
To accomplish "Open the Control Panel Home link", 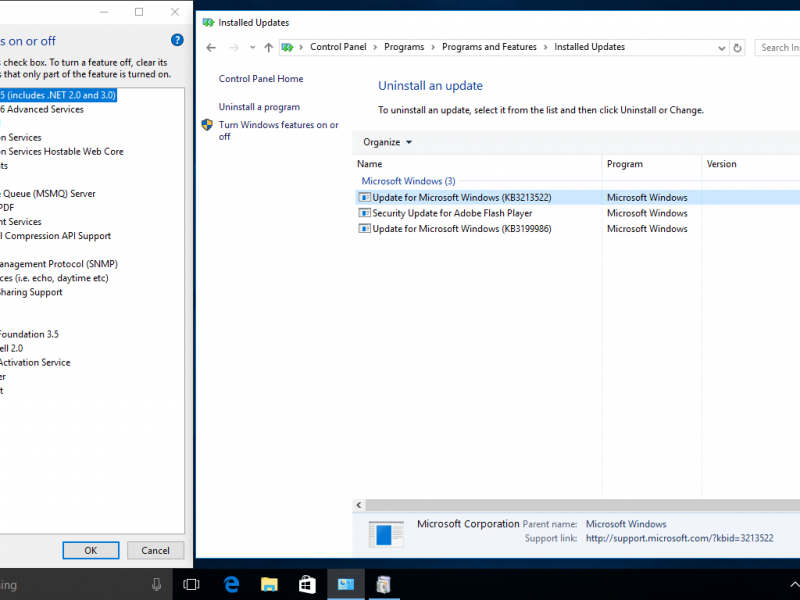I will [x=261, y=79].
